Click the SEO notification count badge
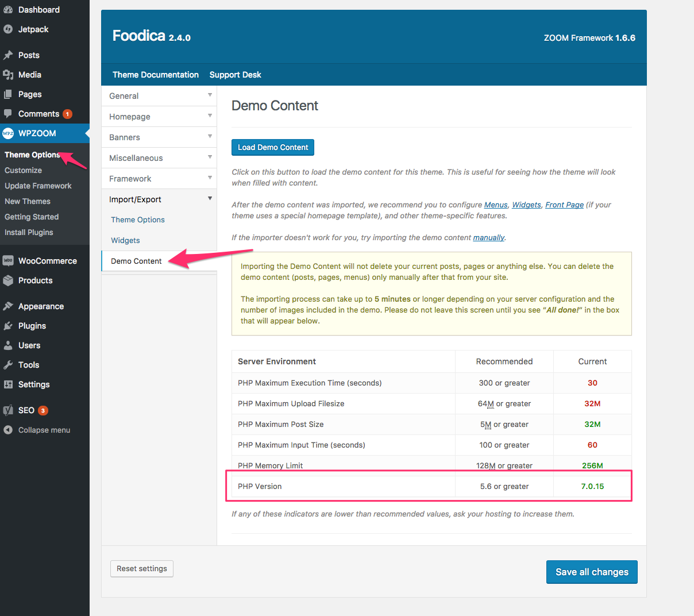The width and height of the screenshot is (694, 616). pyautogui.click(x=43, y=410)
